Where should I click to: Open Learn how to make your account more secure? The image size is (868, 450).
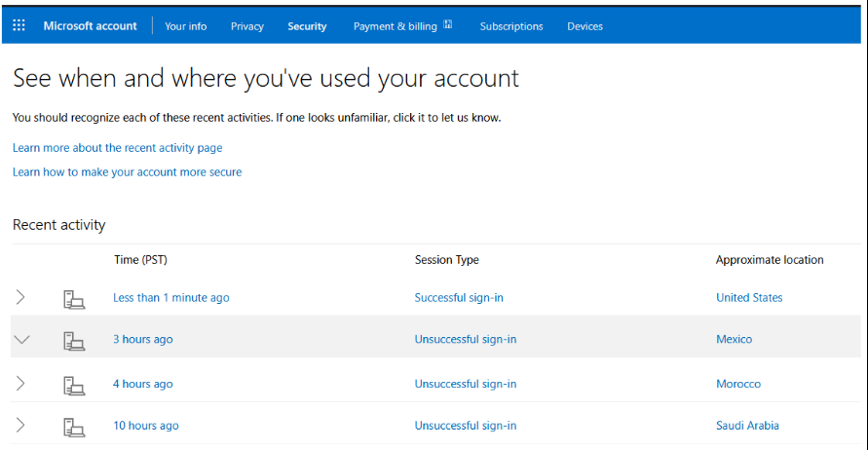pos(127,172)
